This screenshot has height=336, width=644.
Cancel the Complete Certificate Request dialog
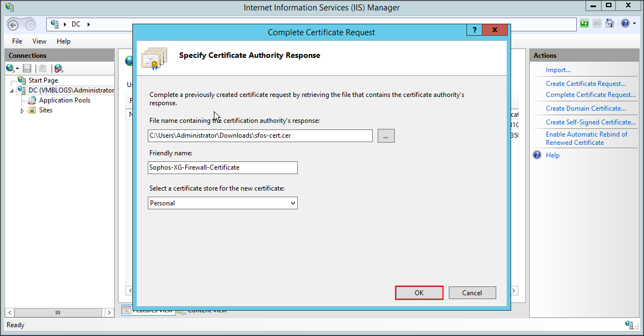coord(472,292)
